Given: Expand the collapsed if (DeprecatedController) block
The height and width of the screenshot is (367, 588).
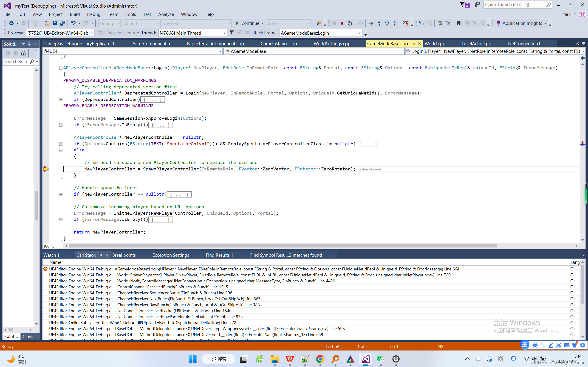Looking at the screenshot, I should pyautogui.click(x=61, y=100).
